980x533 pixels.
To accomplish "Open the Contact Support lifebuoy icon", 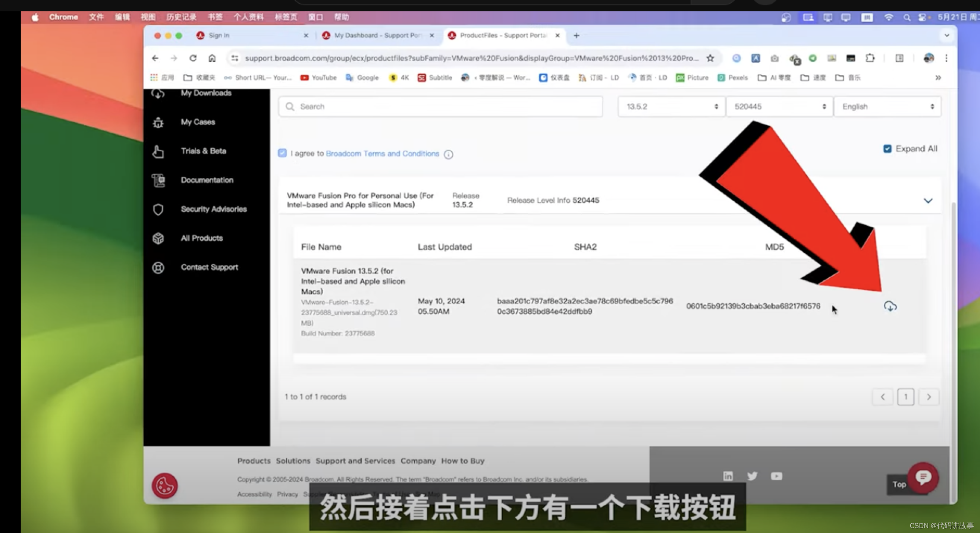I will click(x=158, y=268).
